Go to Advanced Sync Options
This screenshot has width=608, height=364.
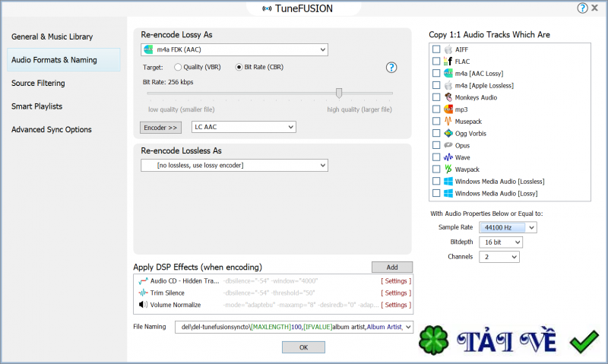(x=52, y=130)
